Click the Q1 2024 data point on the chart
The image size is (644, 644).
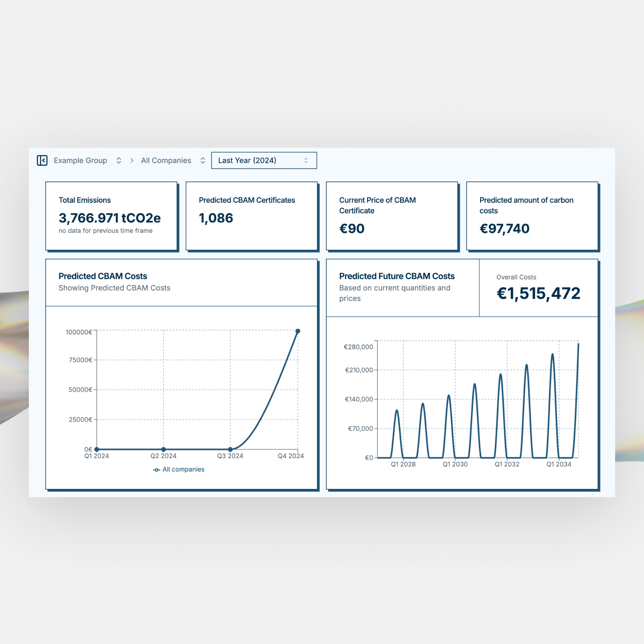click(96, 449)
